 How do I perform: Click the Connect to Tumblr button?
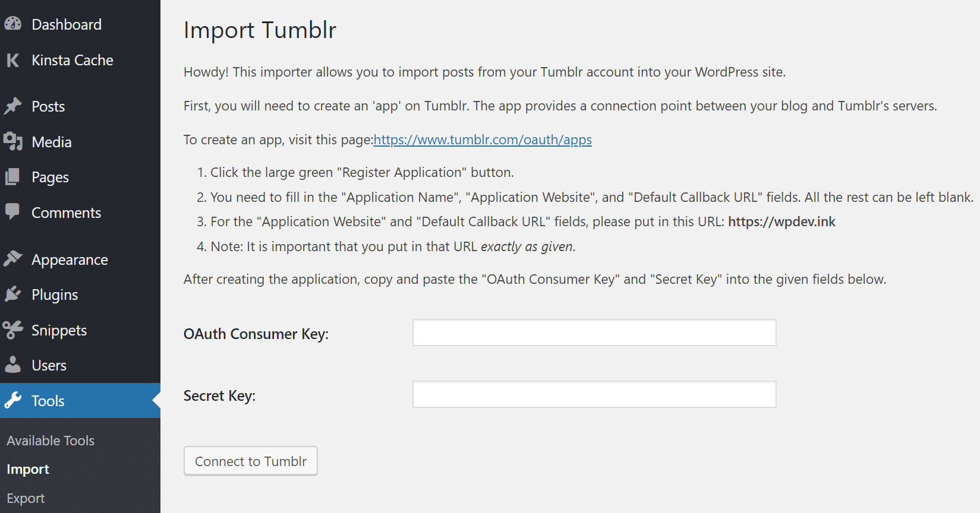250,461
